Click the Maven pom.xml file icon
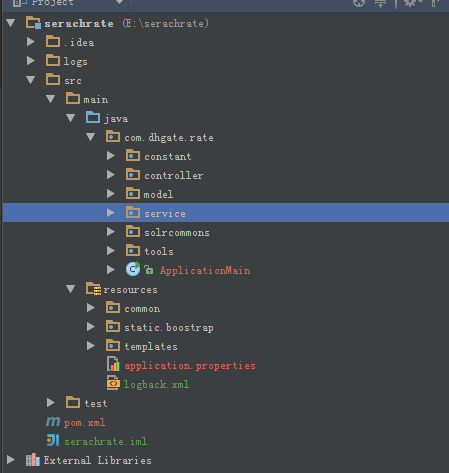Viewport: 449px width, 473px height. [53, 422]
